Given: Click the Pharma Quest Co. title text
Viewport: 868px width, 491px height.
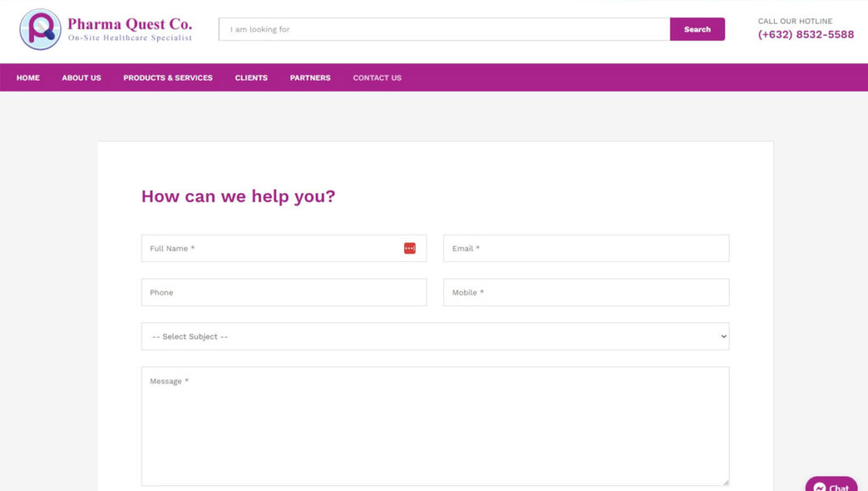Looking at the screenshot, I should click(130, 24).
